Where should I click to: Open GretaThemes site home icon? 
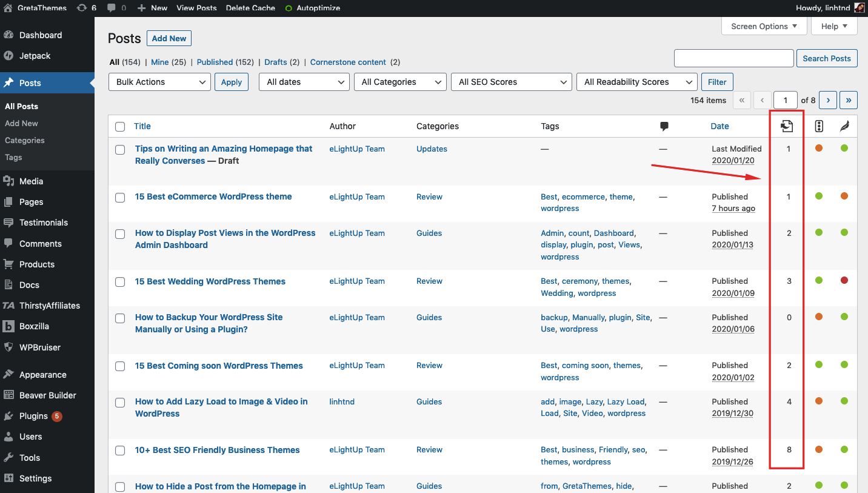(x=8, y=8)
